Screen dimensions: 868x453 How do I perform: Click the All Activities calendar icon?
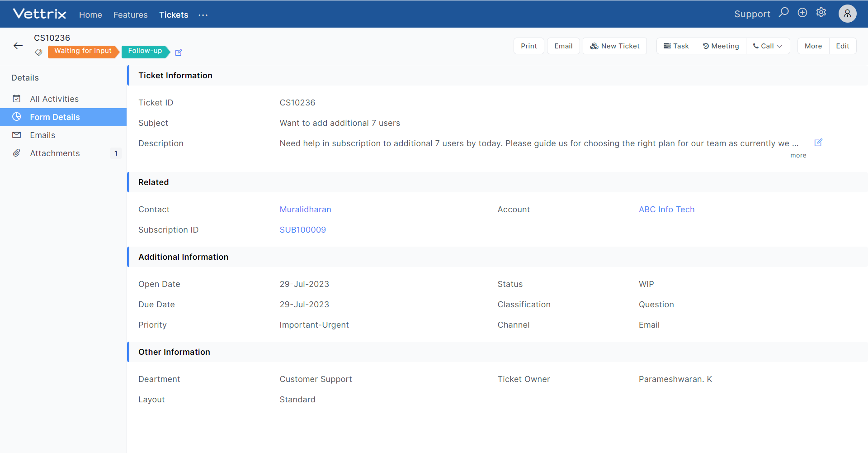[x=17, y=99]
